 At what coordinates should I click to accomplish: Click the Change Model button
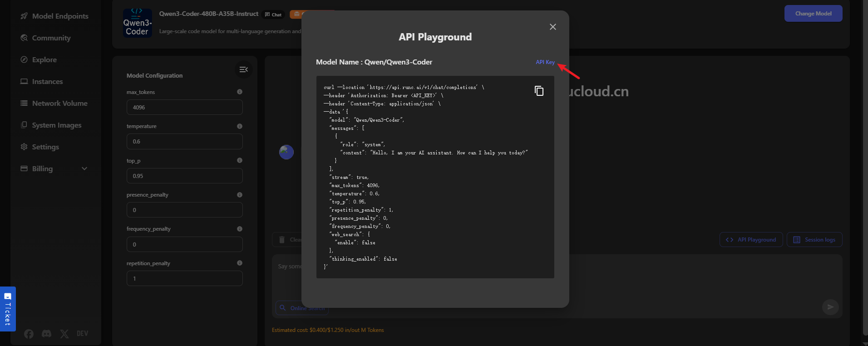coord(813,14)
